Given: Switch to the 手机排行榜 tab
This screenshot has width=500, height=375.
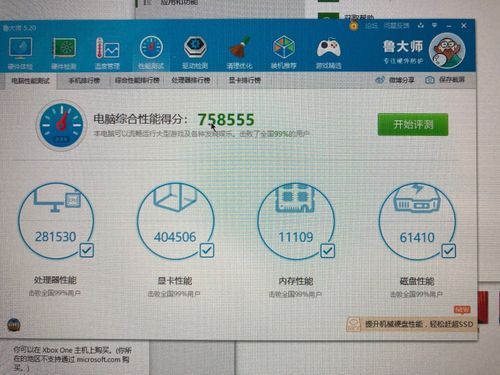Looking at the screenshot, I should tap(84, 81).
